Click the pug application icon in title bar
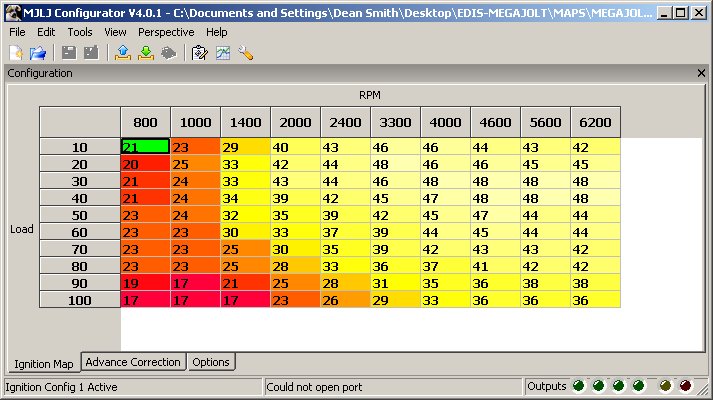The height and width of the screenshot is (400, 713). [x=13, y=13]
